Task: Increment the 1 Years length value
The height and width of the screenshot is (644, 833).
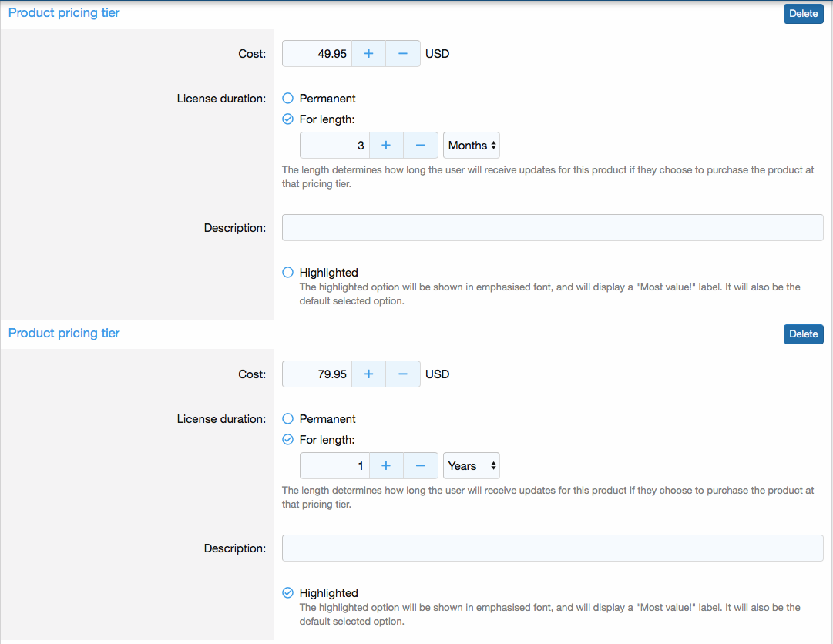Action: [386, 465]
